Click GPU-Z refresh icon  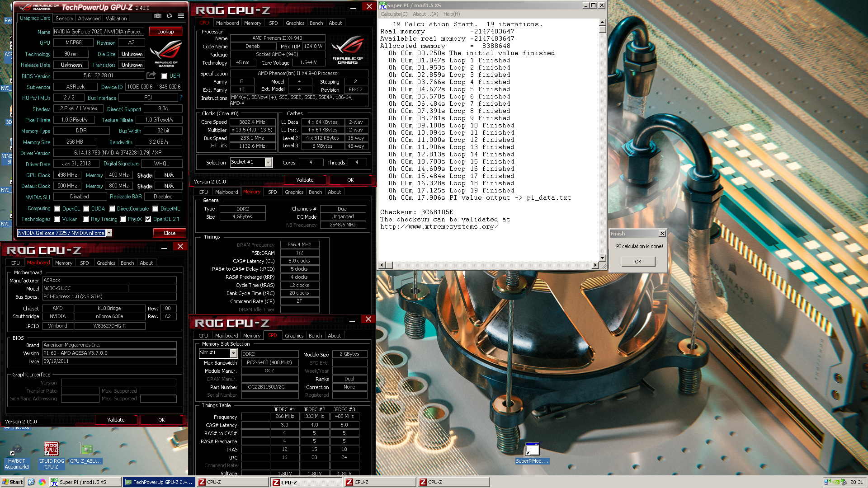(169, 16)
